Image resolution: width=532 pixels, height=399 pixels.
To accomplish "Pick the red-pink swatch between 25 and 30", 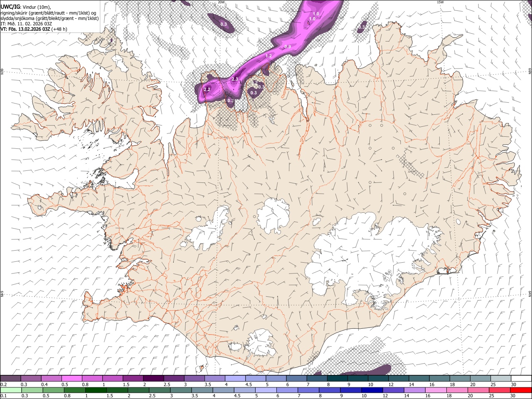I will [500, 390].
